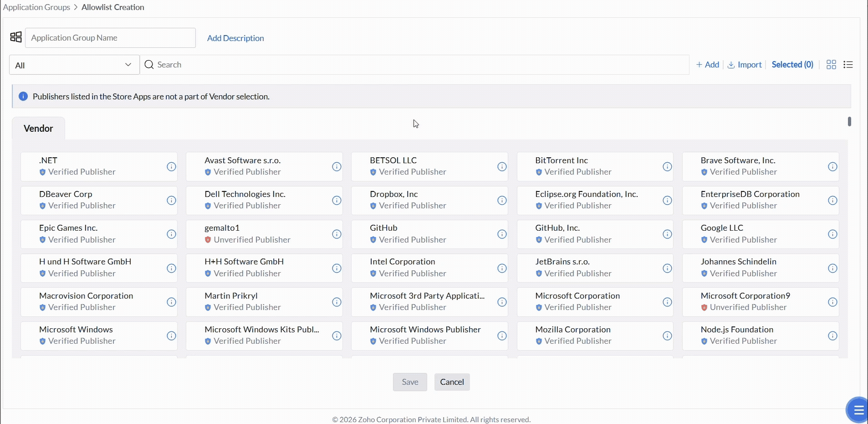Open Epic Games Inc. info icon
The height and width of the screenshot is (424, 868).
coord(171,234)
